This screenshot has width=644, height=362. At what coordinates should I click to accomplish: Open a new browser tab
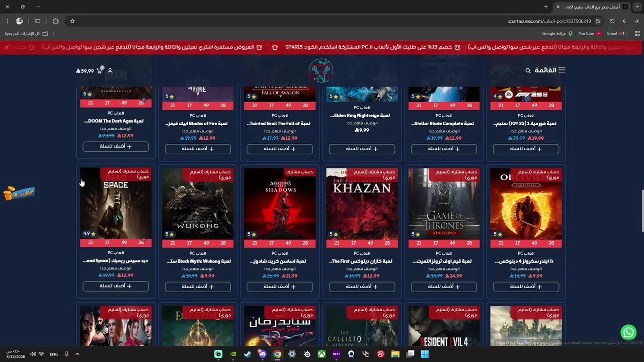[x=546, y=7]
